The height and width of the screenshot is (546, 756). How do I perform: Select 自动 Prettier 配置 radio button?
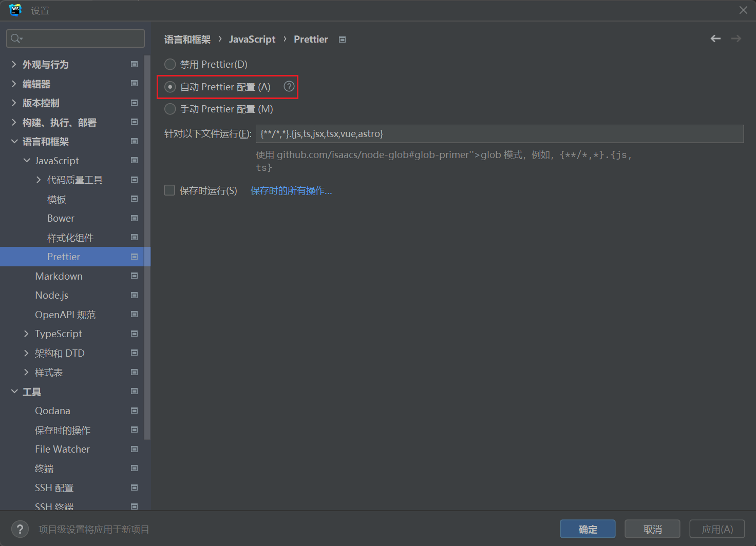(x=170, y=87)
